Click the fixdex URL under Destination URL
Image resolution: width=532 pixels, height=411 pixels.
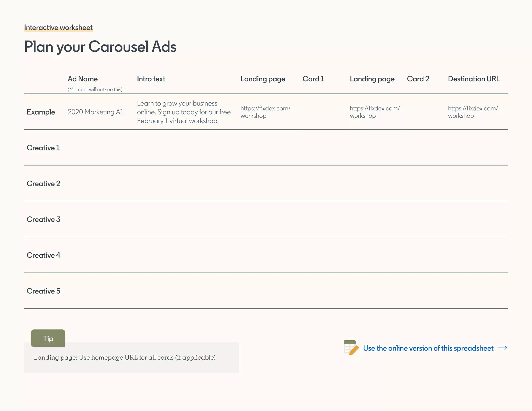pos(473,112)
